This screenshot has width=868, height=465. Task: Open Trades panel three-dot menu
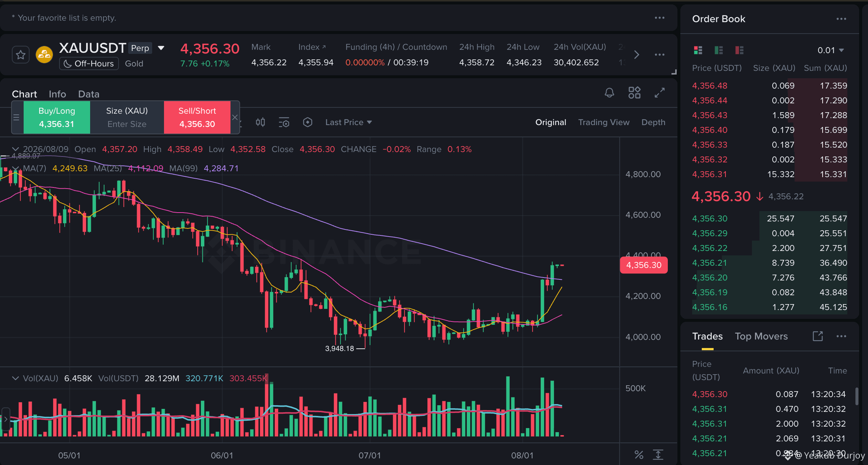[x=841, y=336]
